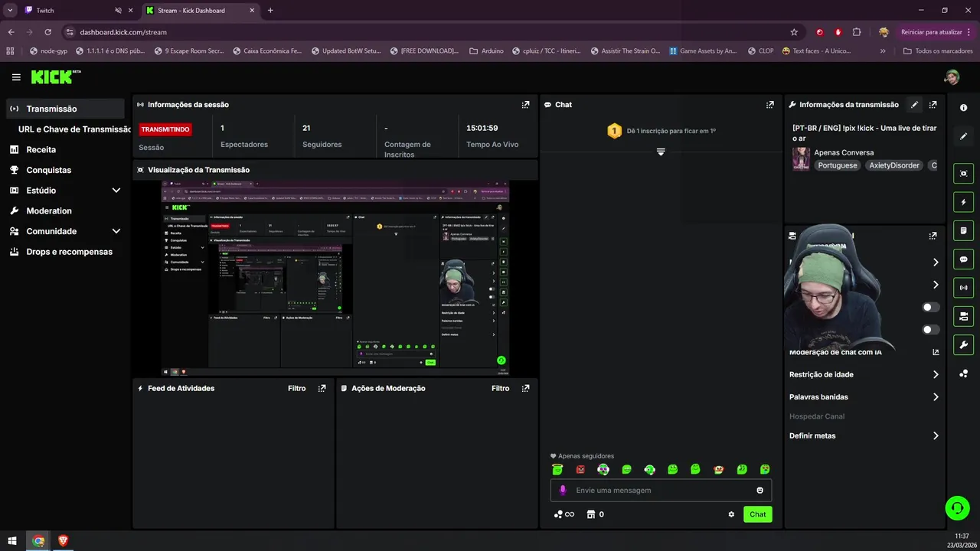Image resolution: width=980 pixels, height=551 pixels.
Task: Pop out the lower-right settings panel
Action: coord(933,236)
